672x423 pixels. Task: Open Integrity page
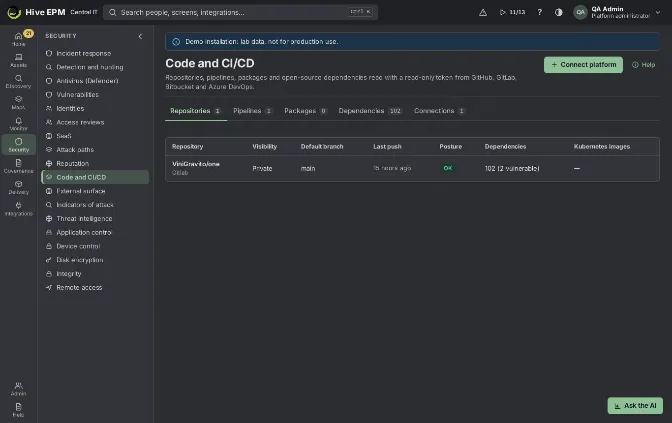click(x=95, y=273)
